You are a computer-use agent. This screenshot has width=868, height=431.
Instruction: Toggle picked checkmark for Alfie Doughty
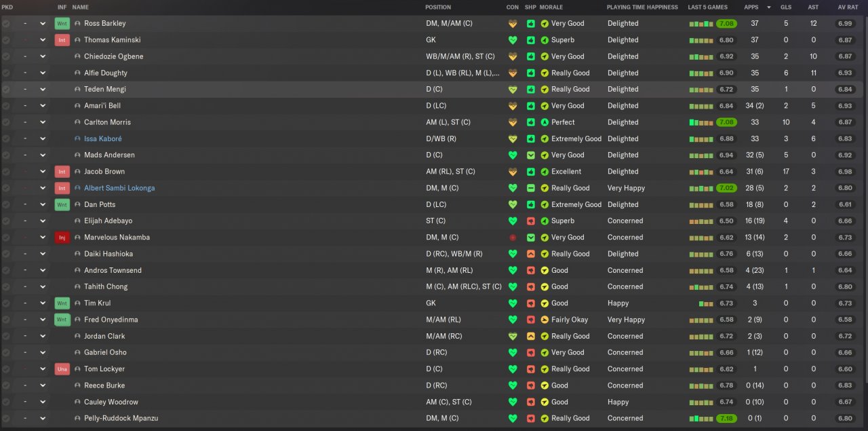pyautogui.click(x=6, y=73)
